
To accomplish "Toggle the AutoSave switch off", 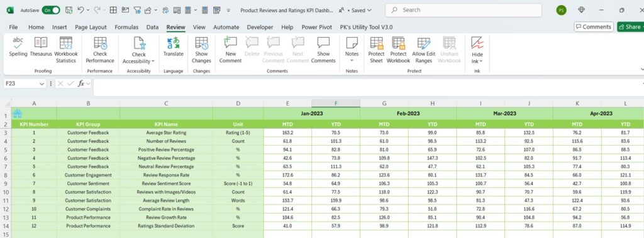I will coord(51,10).
